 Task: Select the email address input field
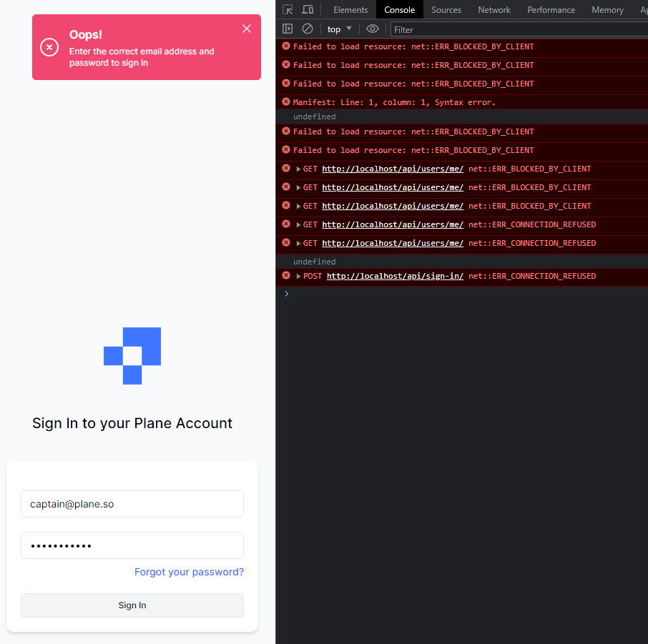pyautogui.click(x=132, y=504)
